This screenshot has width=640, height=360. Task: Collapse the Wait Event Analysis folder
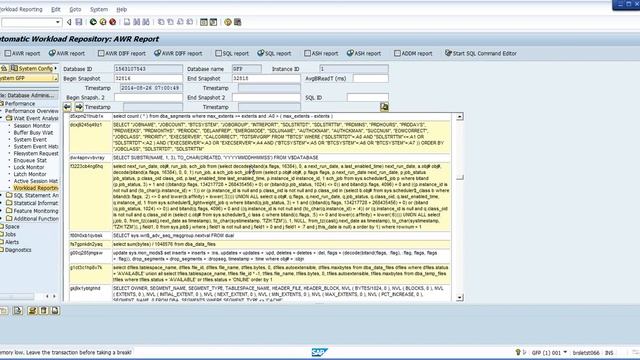[2, 118]
